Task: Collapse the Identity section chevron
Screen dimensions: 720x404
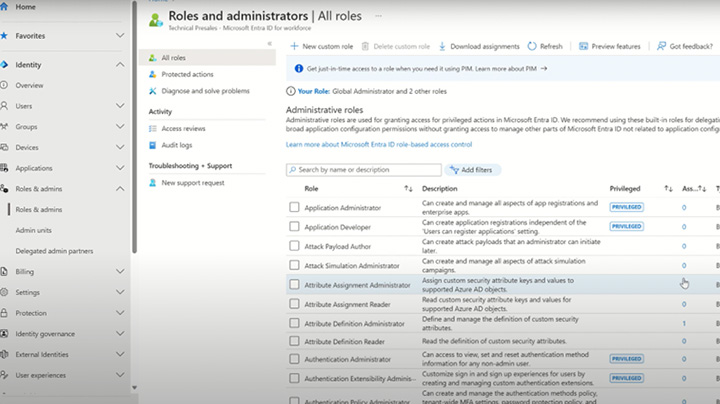Action: point(120,65)
